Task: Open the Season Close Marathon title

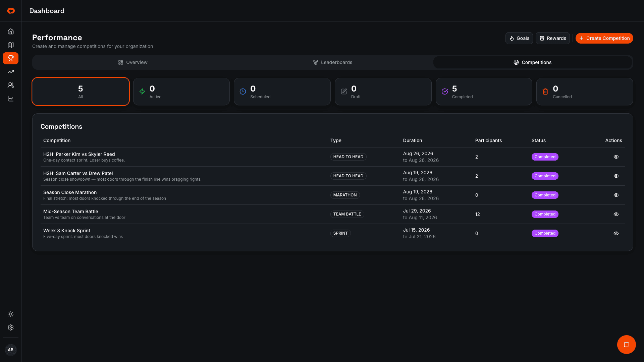Action: [x=70, y=192]
